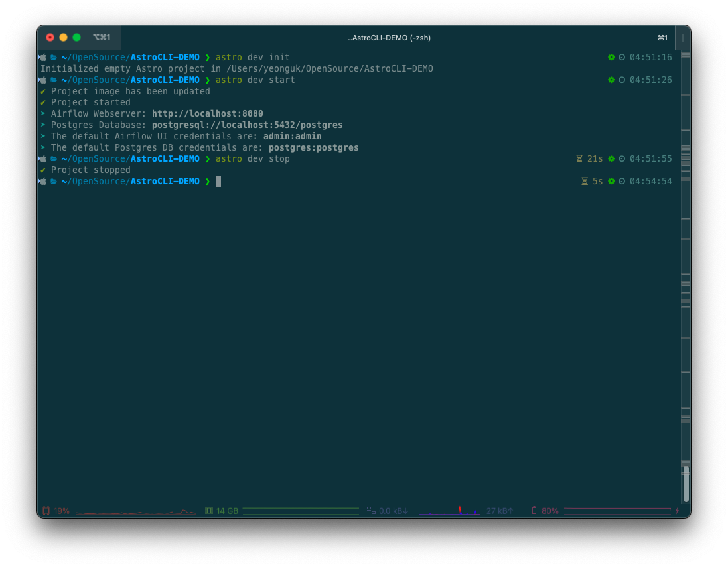Click the Apple logo on the first prompt line

(x=43, y=57)
